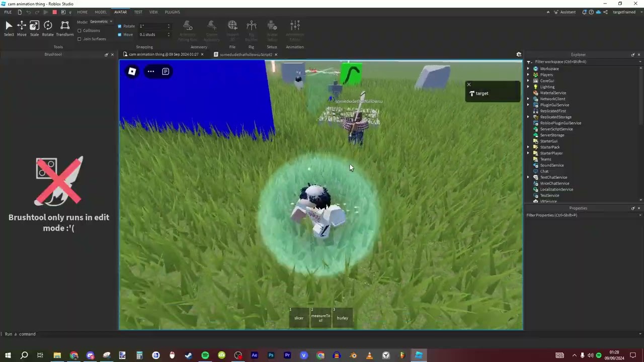This screenshot has height=362, width=644.
Task: Switch to the MODEL ribbon tab
Action: coord(100,12)
